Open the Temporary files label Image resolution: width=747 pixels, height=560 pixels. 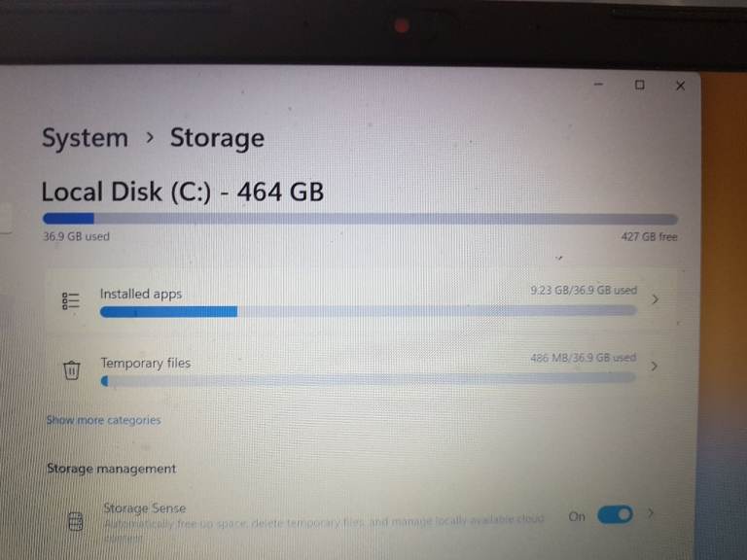(x=145, y=363)
